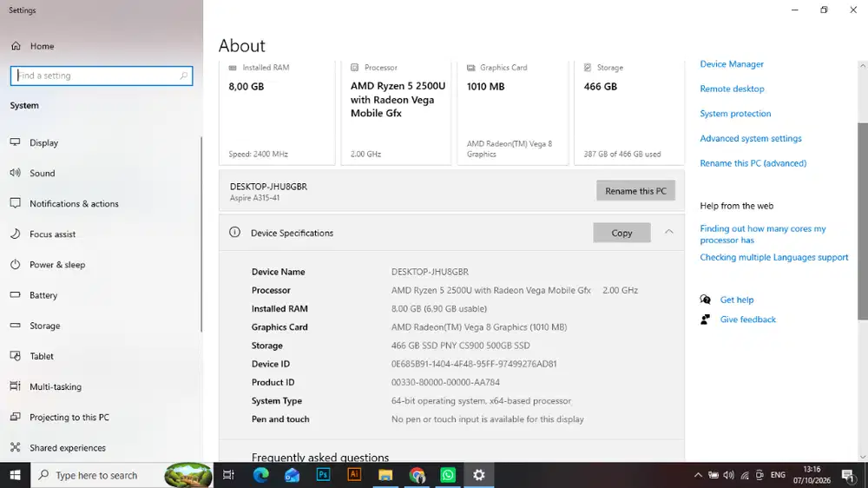Open Focus assist page
868x488 pixels.
[x=52, y=234]
